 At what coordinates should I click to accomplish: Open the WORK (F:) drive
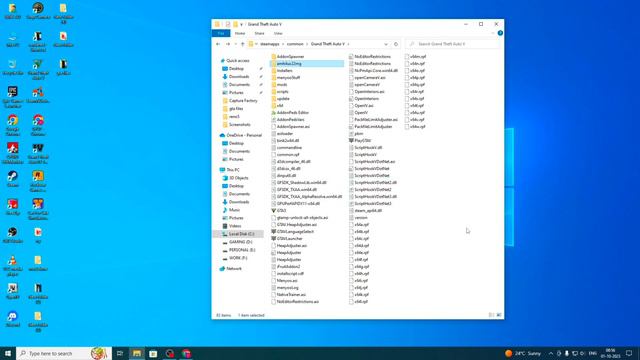coord(238,258)
